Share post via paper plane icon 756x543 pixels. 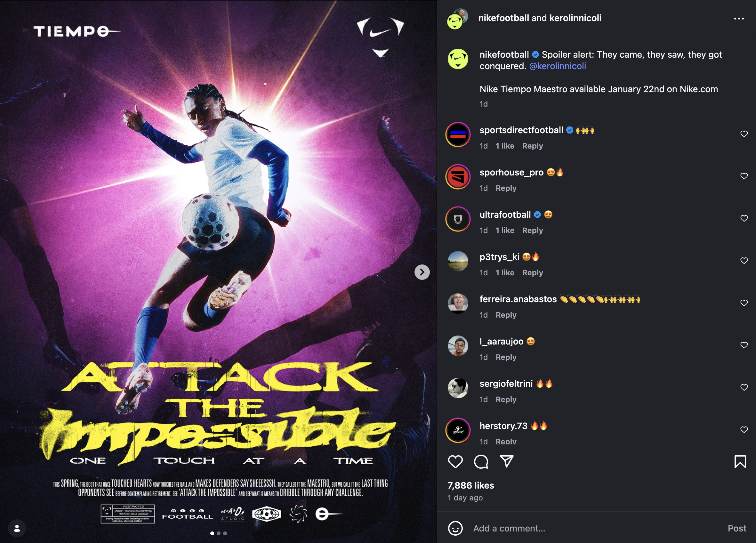[x=506, y=461]
